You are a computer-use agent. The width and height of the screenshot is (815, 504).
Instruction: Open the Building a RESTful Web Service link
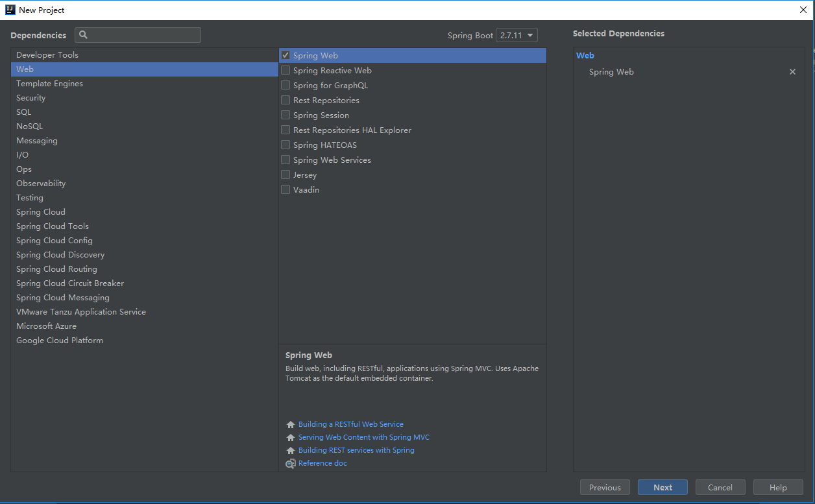pos(351,424)
